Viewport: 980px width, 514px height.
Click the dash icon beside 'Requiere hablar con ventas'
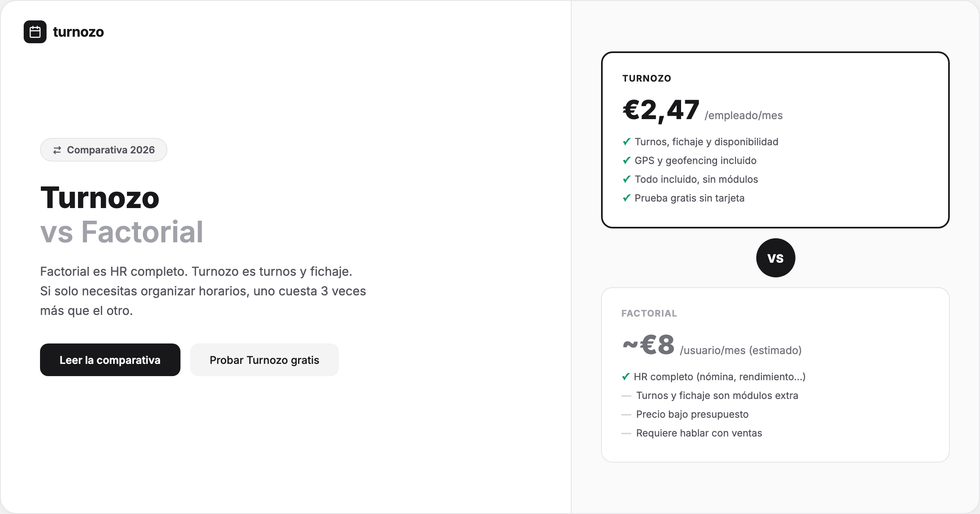(x=626, y=433)
